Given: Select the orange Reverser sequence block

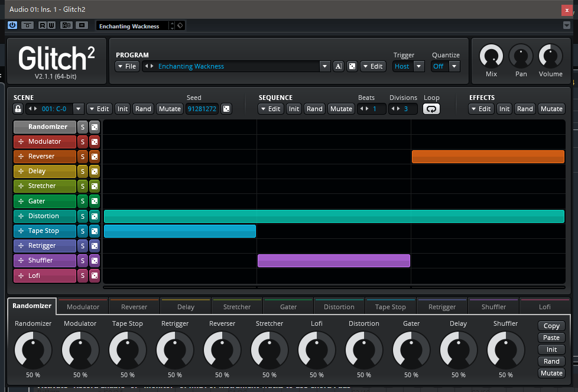Looking at the screenshot, I should pos(488,156).
